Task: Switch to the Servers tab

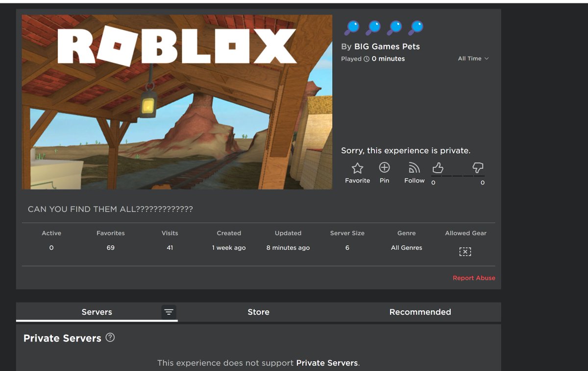Action: click(97, 312)
